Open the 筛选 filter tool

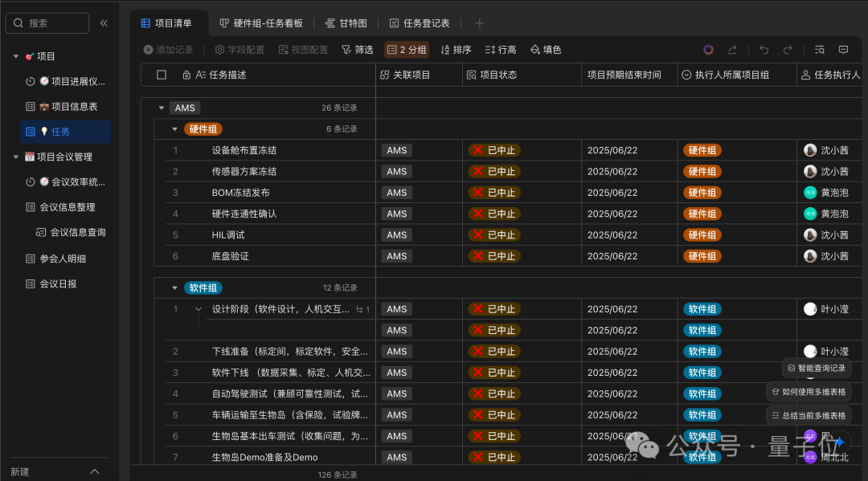pyautogui.click(x=358, y=50)
